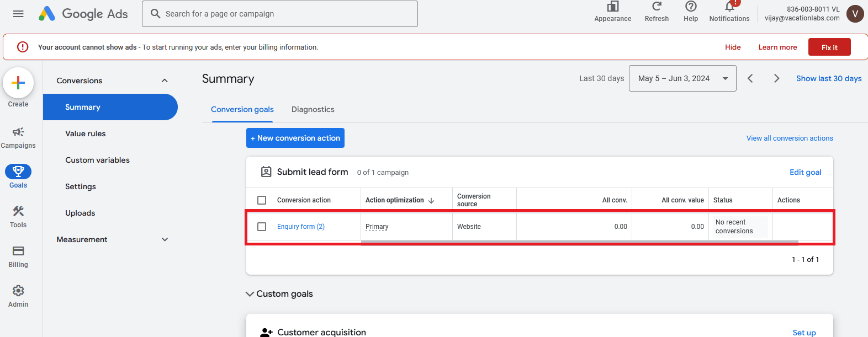
Task: Expand the Measurement menu section
Action: click(x=165, y=239)
